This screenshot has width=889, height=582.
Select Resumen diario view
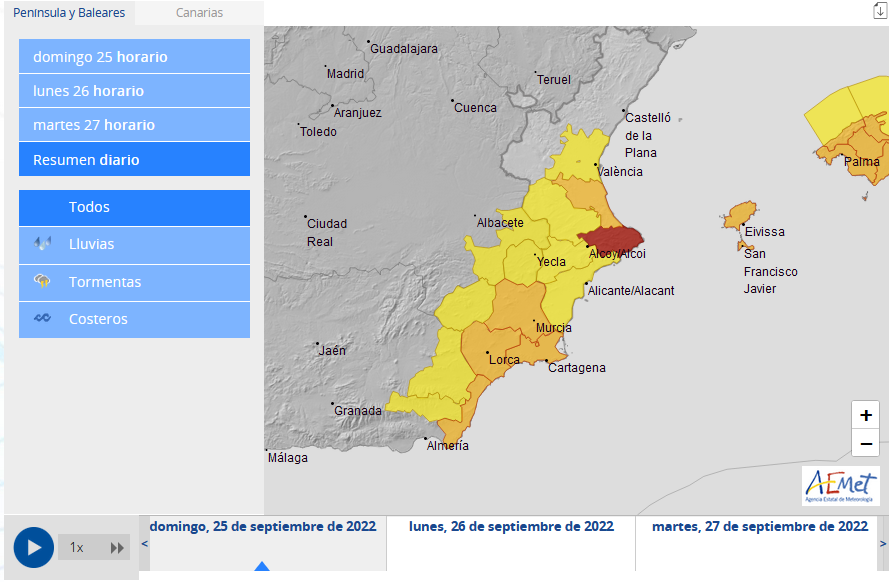coord(134,159)
